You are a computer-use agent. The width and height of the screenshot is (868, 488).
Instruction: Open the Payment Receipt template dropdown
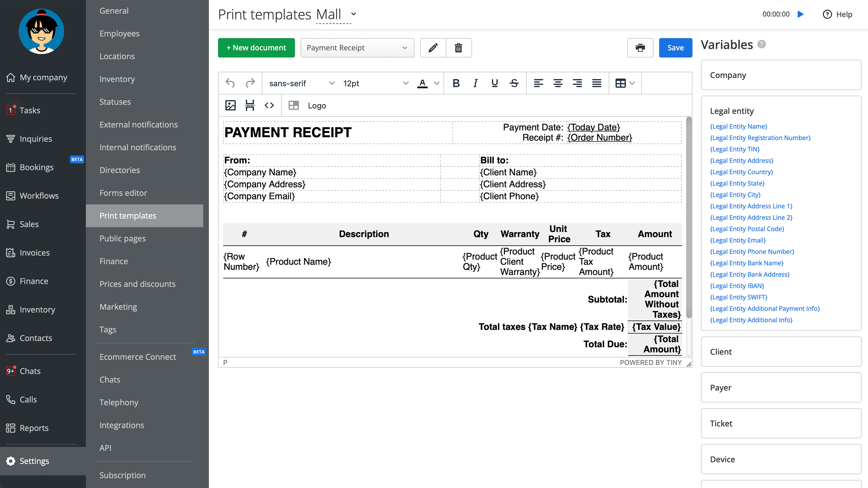[x=357, y=48]
